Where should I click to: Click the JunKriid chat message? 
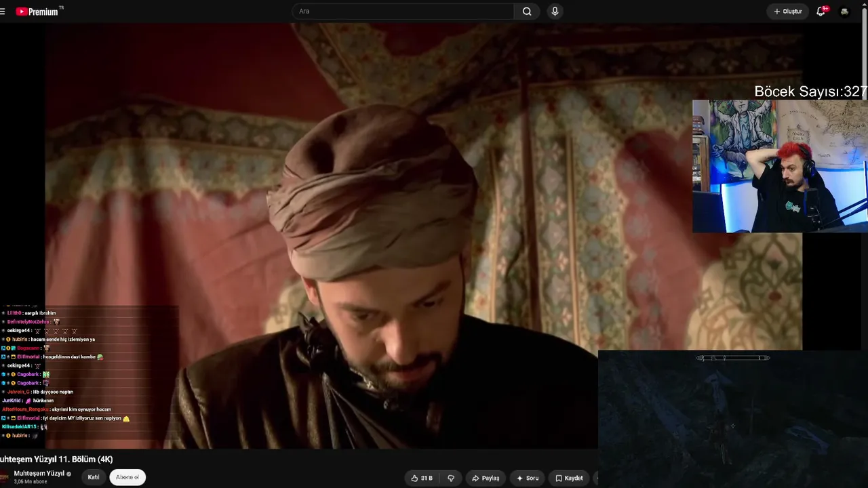[x=28, y=401]
